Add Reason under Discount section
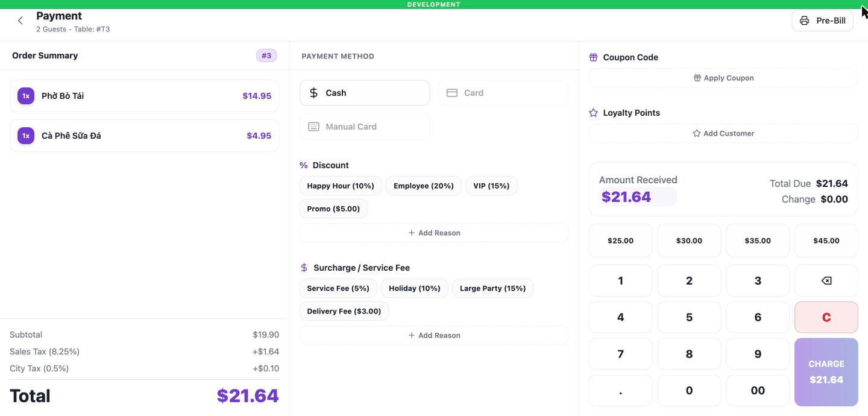The image size is (868, 416). 434,233
